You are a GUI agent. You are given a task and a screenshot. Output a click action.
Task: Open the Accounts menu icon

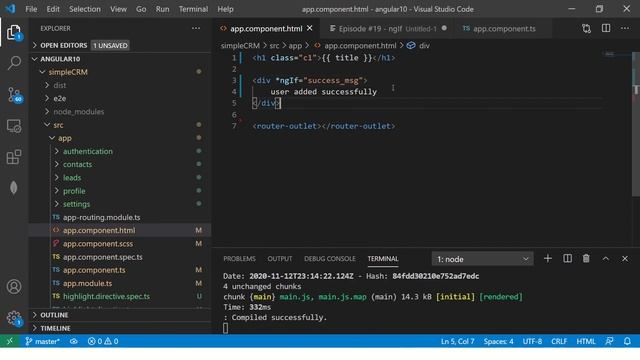14,287
